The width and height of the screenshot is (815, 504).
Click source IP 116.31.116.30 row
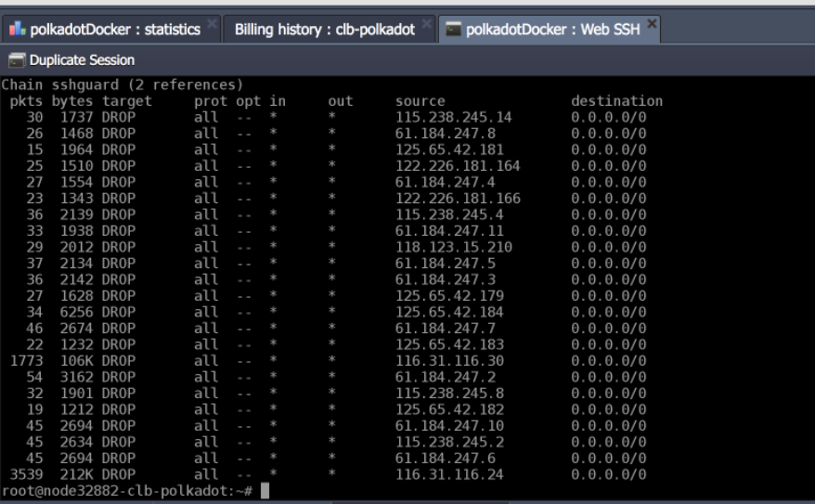tap(450, 360)
